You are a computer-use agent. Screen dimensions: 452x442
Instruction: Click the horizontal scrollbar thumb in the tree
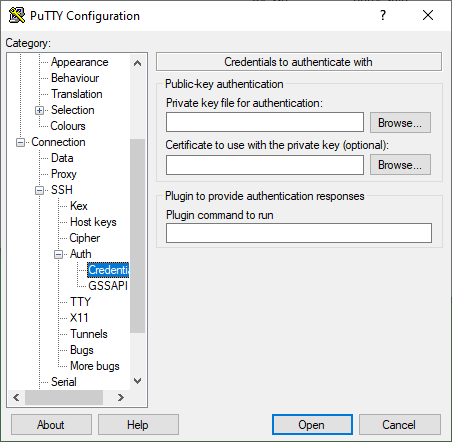coord(64,397)
